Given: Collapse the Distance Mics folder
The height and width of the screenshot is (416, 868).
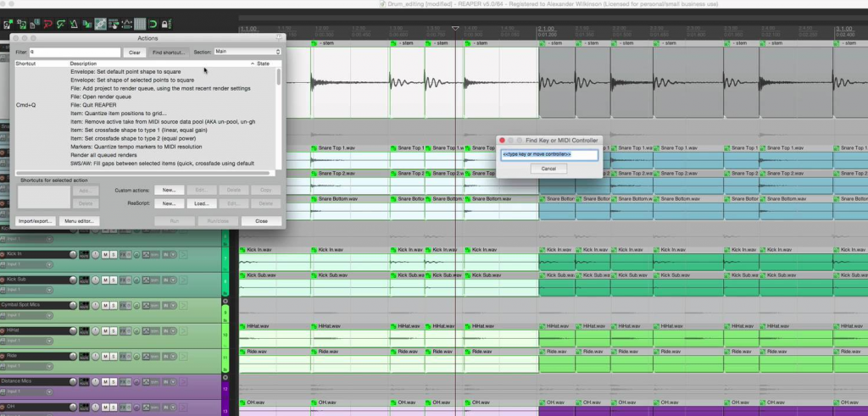Looking at the screenshot, I should [x=225, y=377].
